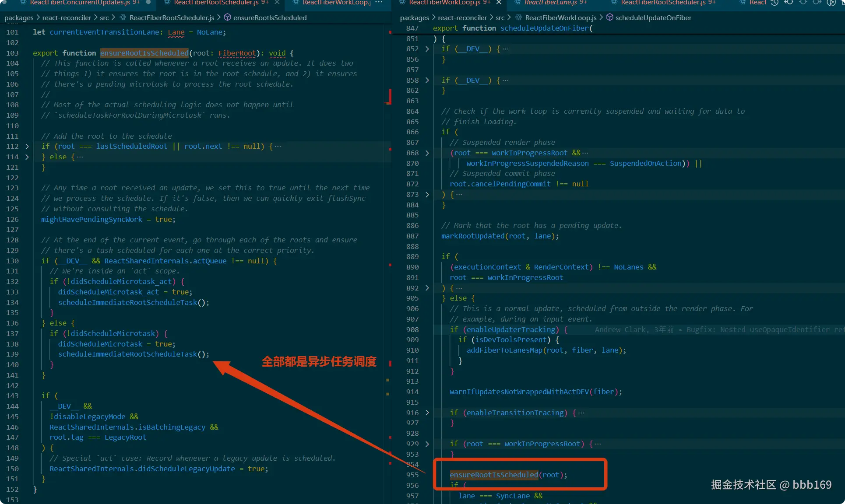
Task: Expand folded region at line 868
Action: [427, 153]
